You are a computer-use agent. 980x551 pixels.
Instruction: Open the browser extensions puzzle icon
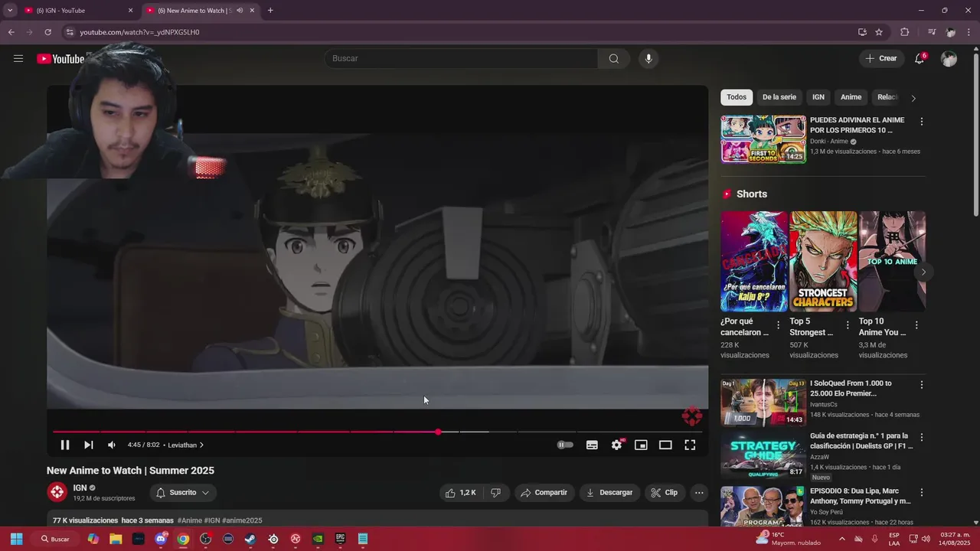(x=904, y=32)
